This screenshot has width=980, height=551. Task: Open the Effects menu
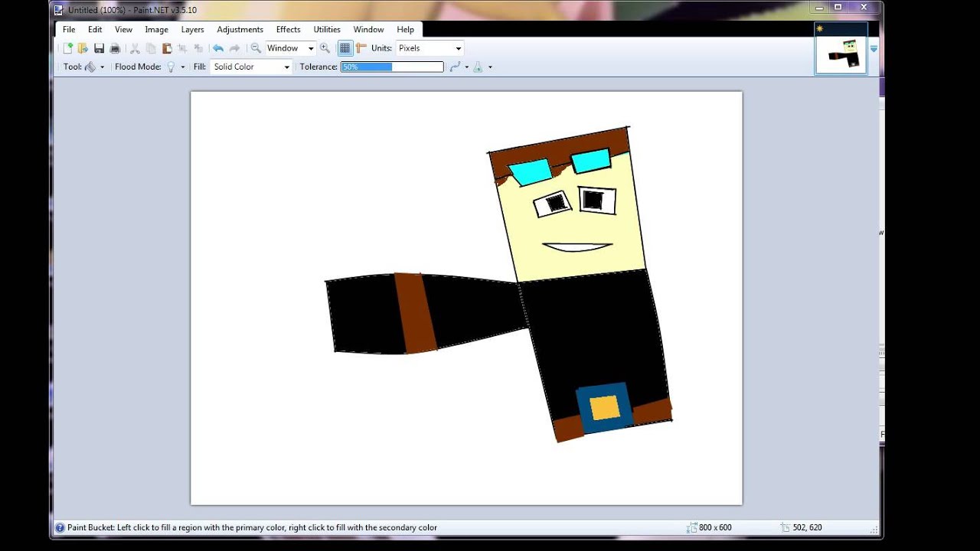click(288, 30)
